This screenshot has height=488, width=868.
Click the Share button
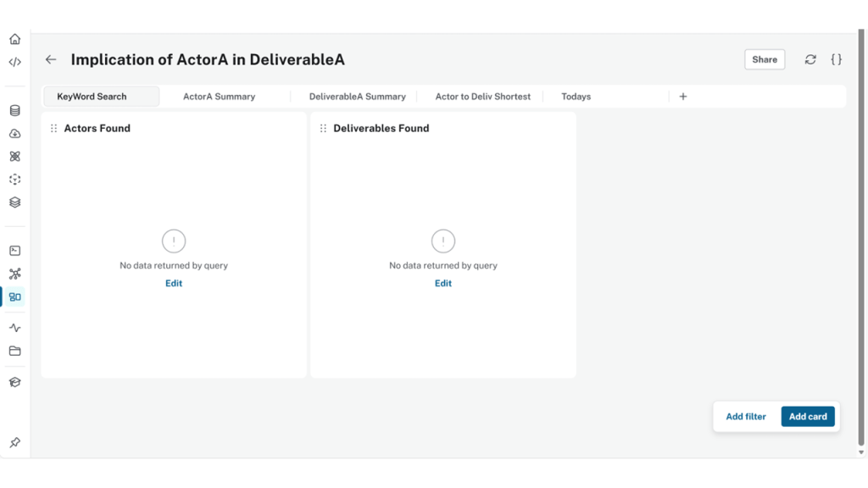tap(764, 59)
